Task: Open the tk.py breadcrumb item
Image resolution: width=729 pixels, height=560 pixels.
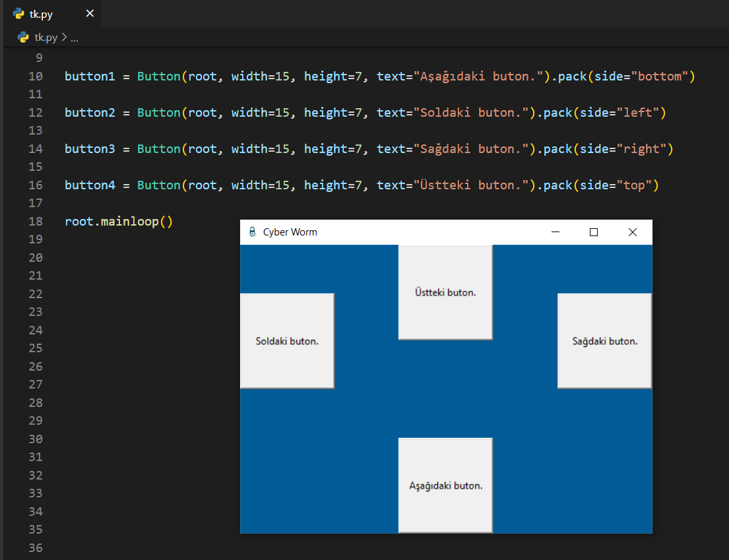Action: click(46, 38)
